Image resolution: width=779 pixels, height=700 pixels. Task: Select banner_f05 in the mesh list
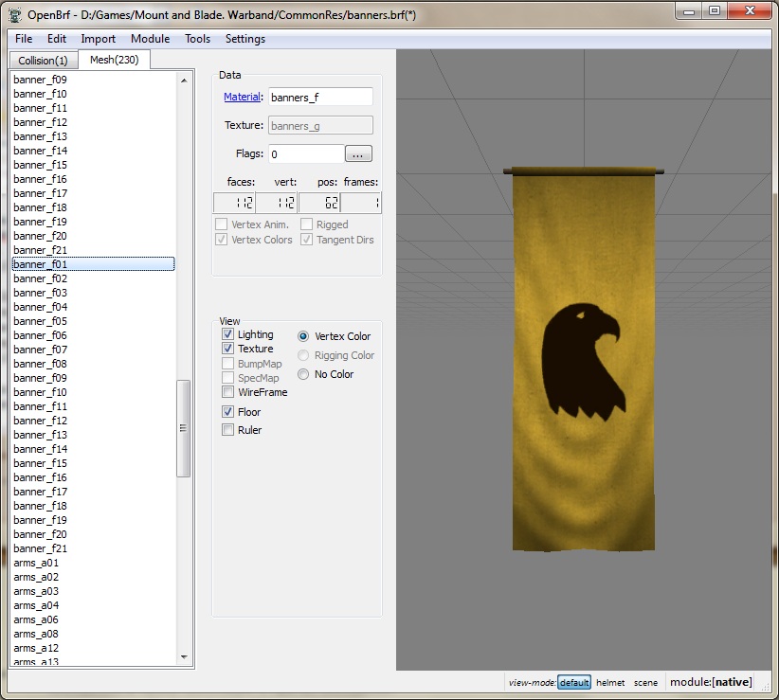94,321
